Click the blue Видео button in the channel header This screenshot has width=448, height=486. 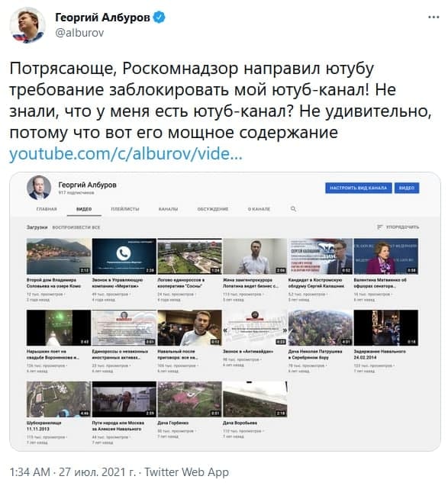[407, 188]
